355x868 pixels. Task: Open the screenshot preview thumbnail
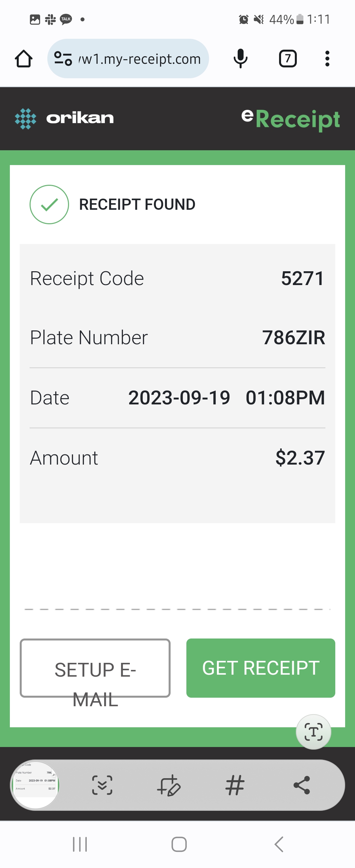35,785
